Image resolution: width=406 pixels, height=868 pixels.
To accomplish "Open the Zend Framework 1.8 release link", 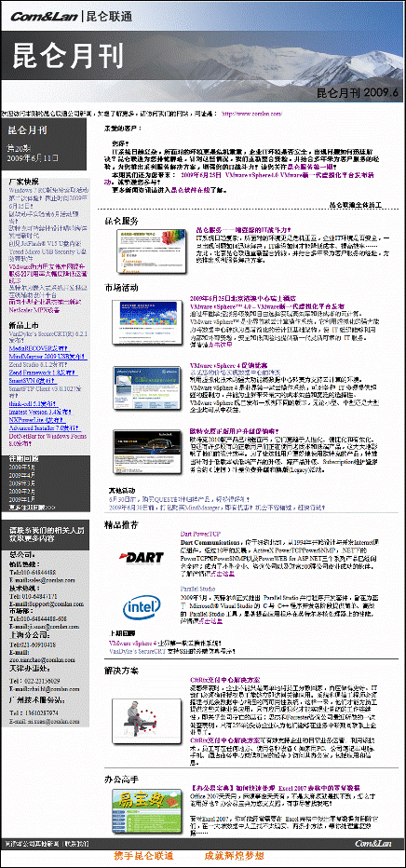I will [x=43, y=373].
